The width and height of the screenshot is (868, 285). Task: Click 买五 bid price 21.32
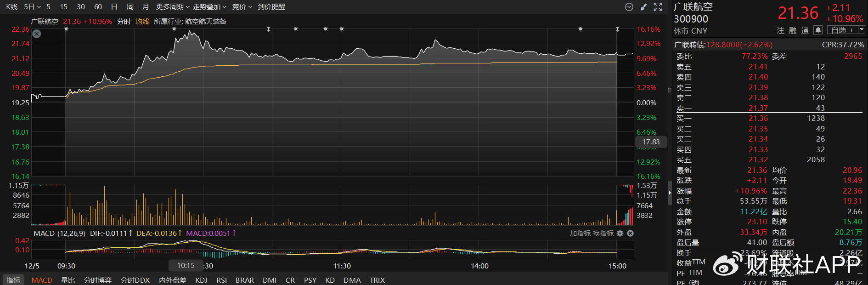[x=758, y=160]
